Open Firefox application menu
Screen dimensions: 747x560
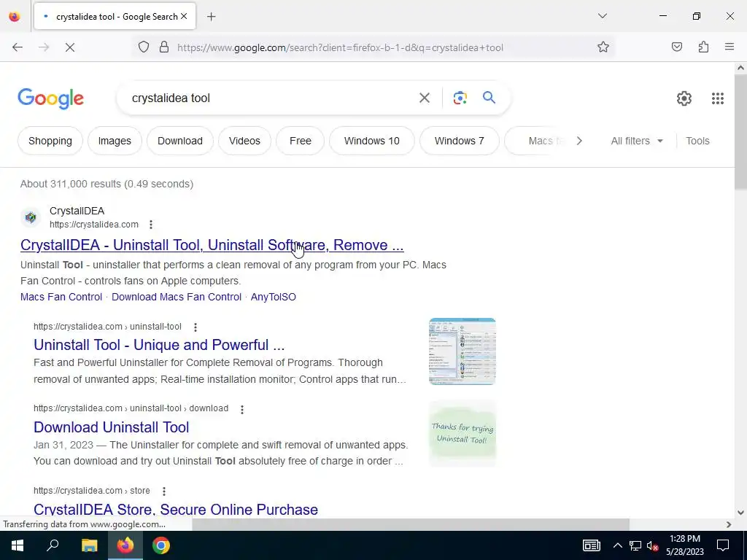tap(729, 47)
